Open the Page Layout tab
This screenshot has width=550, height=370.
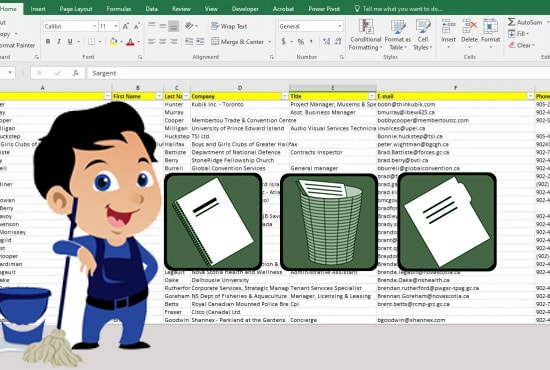tap(76, 9)
